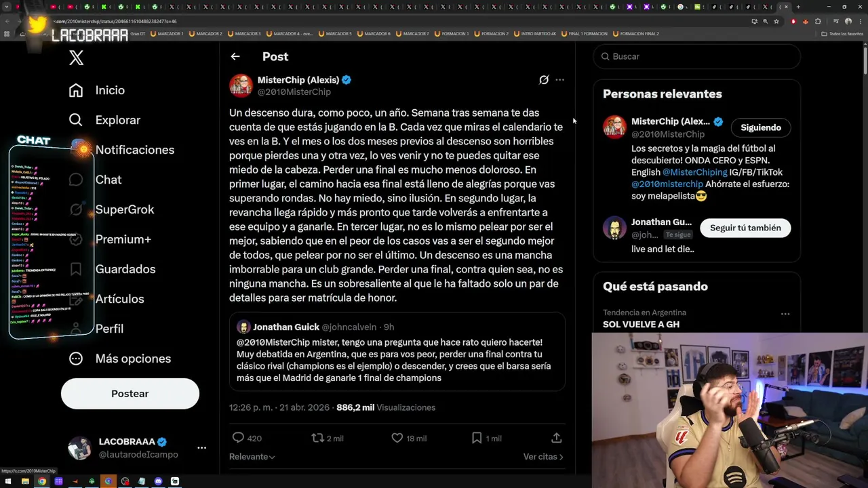
Task: Open File Explorer from the taskbar
Action: [25, 481]
